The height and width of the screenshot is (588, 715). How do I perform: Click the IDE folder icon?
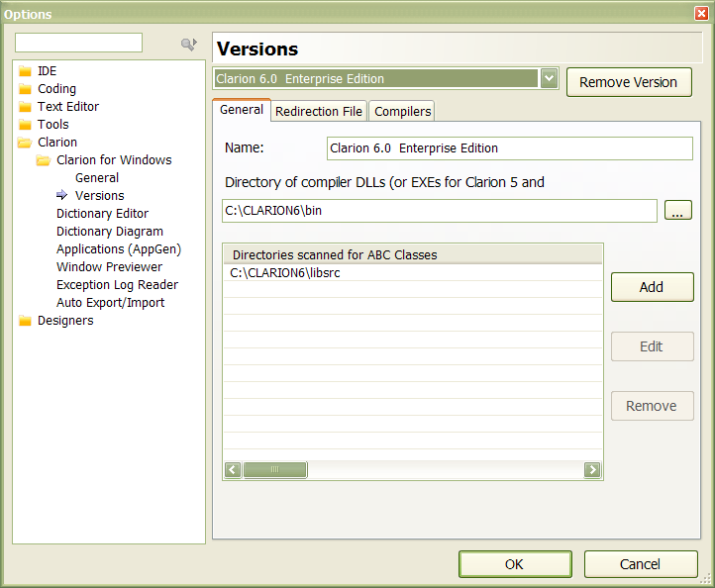click(x=26, y=71)
